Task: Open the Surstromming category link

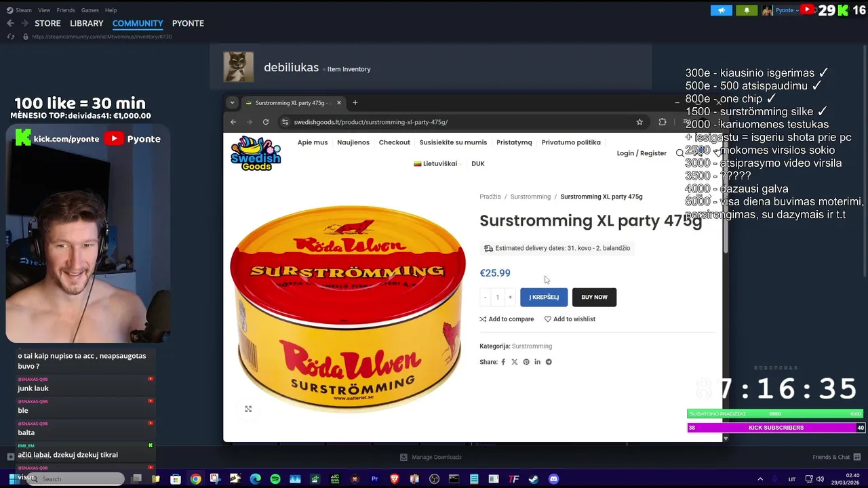Action: tap(532, 346)
